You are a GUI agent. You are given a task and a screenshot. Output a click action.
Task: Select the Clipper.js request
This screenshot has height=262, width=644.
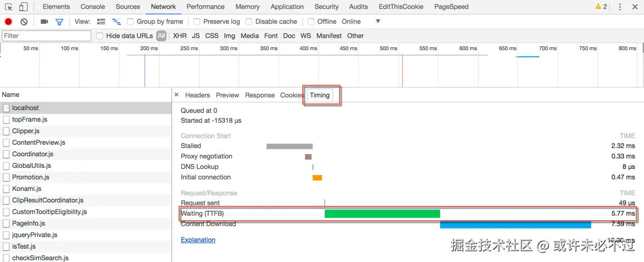(86, 131)
